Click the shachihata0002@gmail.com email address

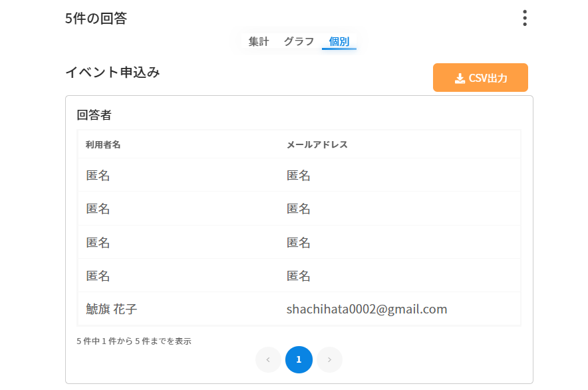(367, 309)
